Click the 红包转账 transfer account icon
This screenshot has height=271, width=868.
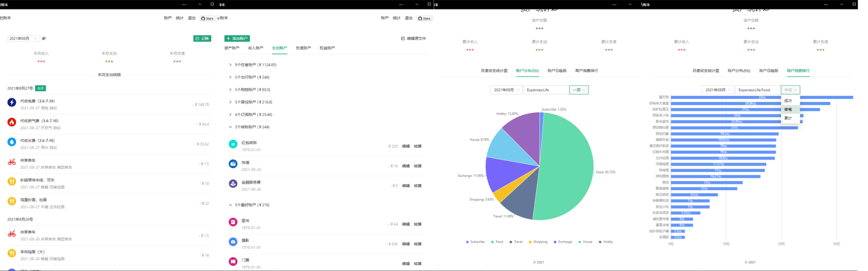[x=233, y=144]
